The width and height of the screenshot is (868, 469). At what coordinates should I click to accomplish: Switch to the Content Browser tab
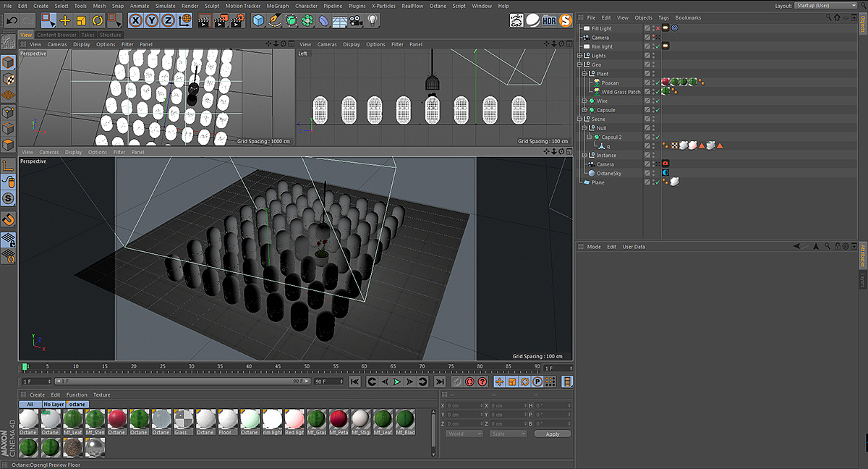(x=56, y=35)
